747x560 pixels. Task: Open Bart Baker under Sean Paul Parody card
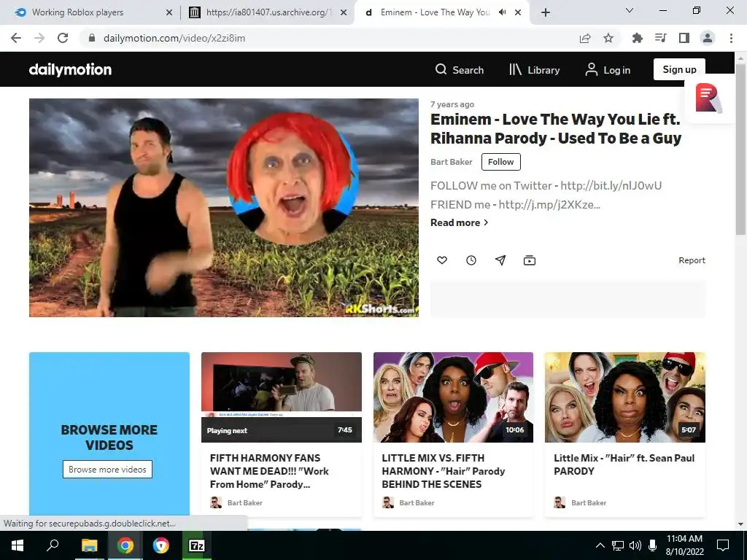(589, 503)
